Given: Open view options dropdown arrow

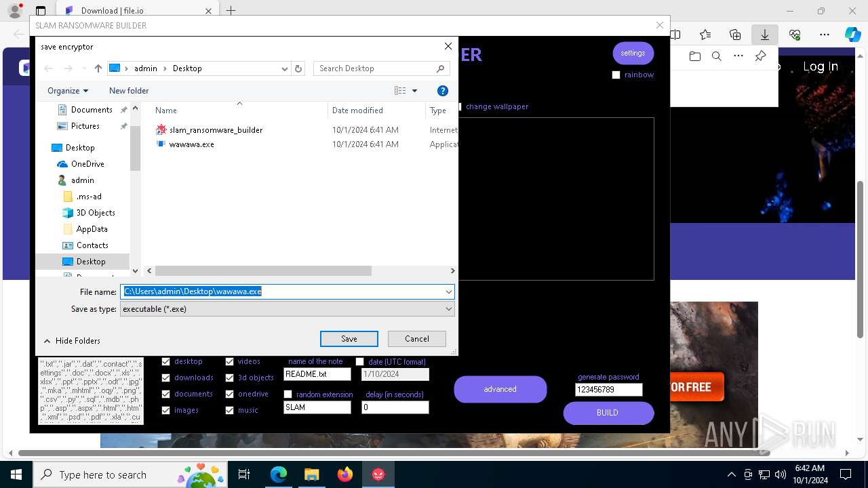Looking at the screenshot, I should point(414,91).
